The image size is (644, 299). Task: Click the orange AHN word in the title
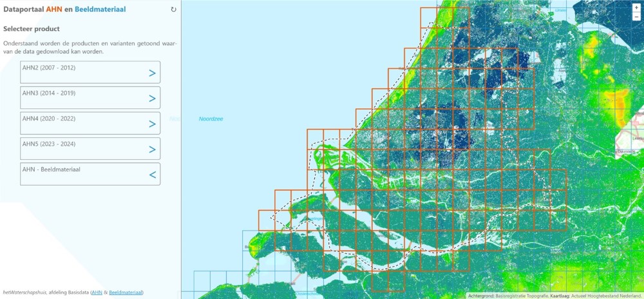pyautogui.click(x=54, y=9)
